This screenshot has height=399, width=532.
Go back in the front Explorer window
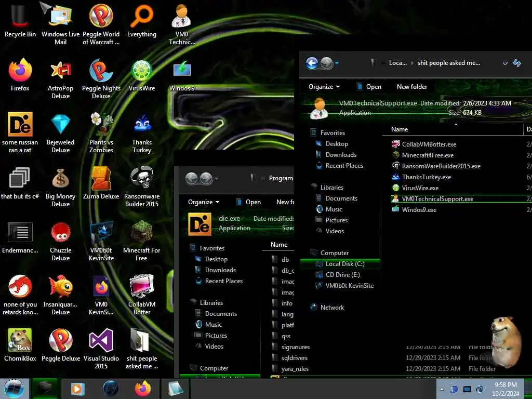coord(312,63)
